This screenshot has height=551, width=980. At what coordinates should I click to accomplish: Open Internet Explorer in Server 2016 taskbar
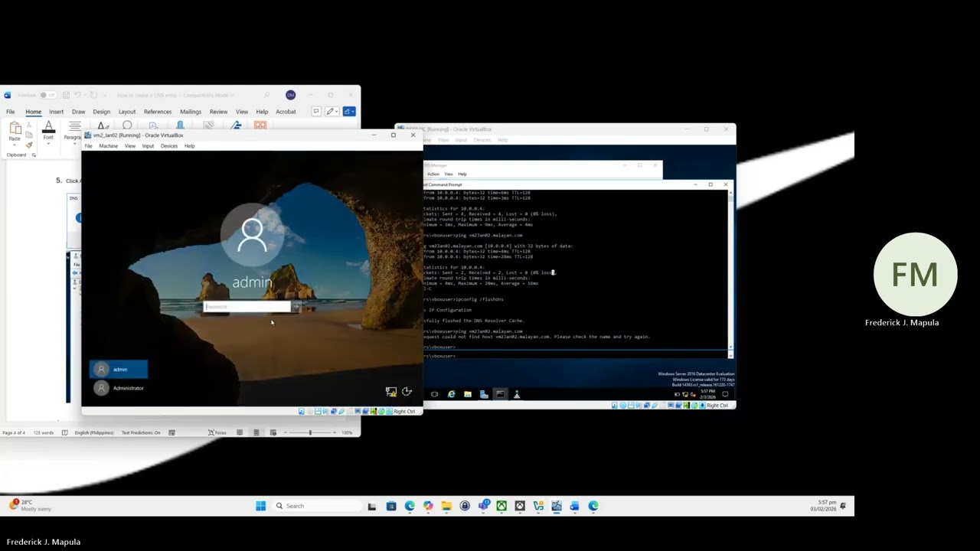pyautogui.click(x=452, y=394)
